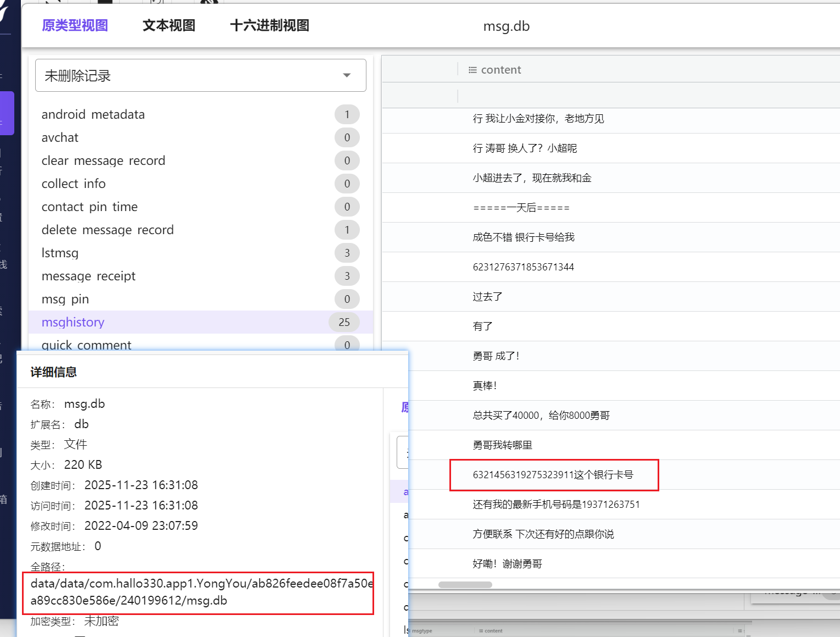Switch to 十六进制视图 hex view tab
Image resolution: width=840 pixels, height=637 pixels.
pyautogui.click(x=269, y=25)
